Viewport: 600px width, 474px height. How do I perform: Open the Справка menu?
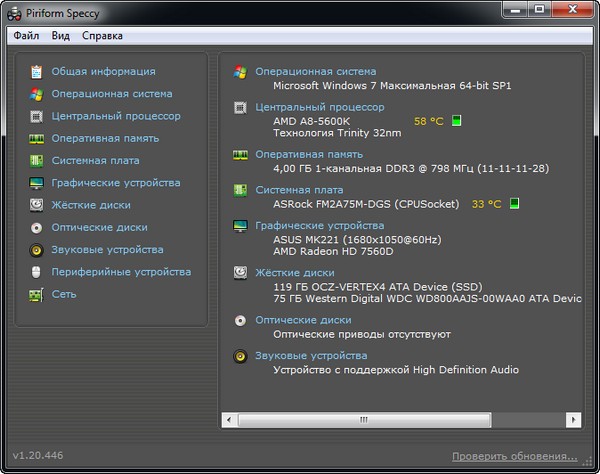pyautogui.click(x=102, y=36)
